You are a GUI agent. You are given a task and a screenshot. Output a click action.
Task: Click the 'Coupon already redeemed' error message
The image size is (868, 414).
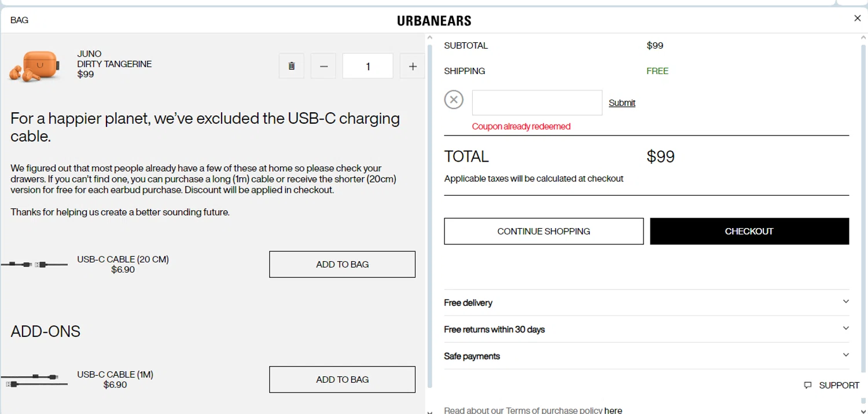tap(521, 126)
